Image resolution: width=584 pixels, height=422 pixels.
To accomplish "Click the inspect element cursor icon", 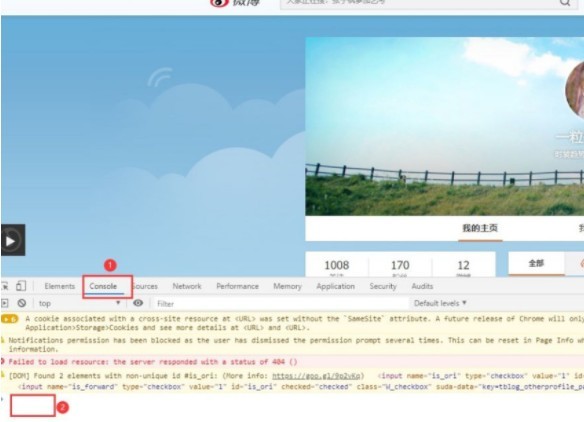I will 5,286.
